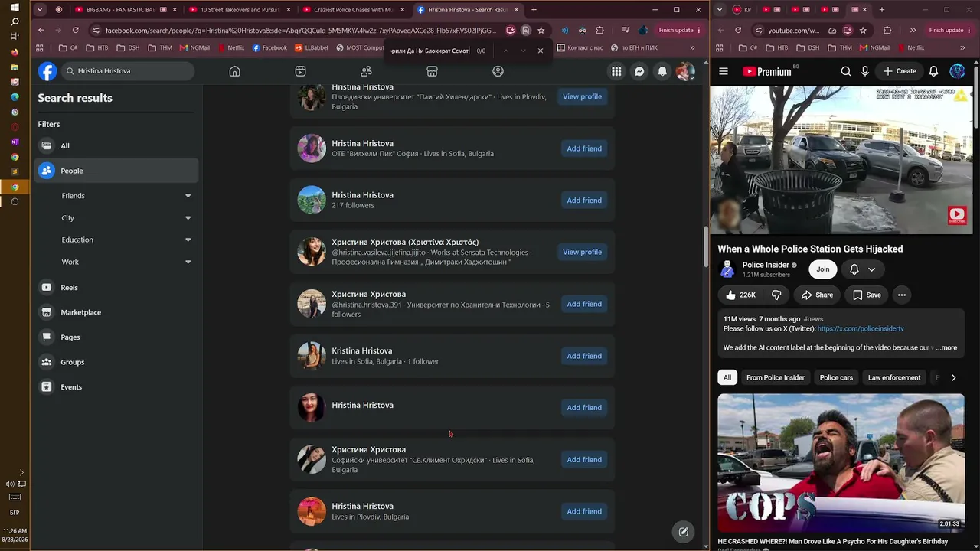
Task: Filter recommendations by Police cars chip
Action: 836,377
